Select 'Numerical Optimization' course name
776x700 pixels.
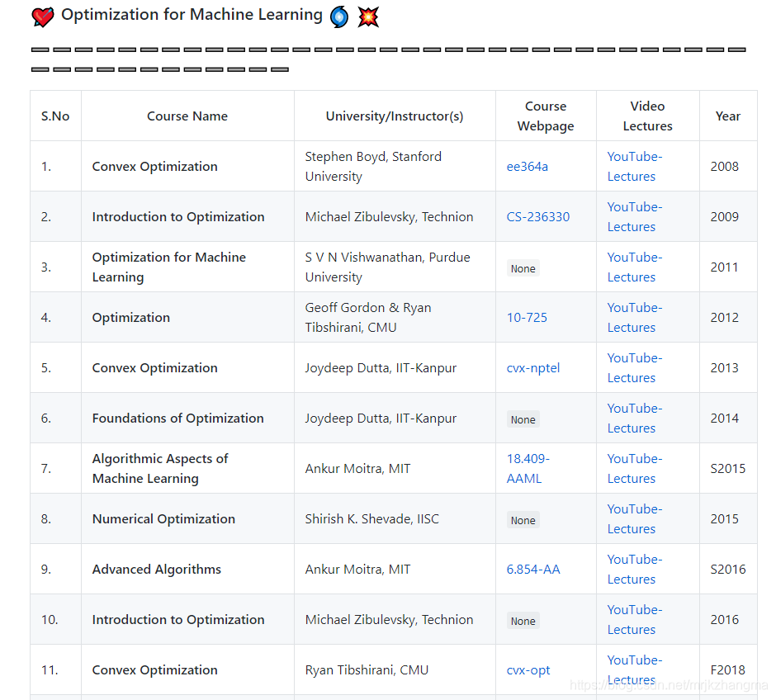coord(163,519)
